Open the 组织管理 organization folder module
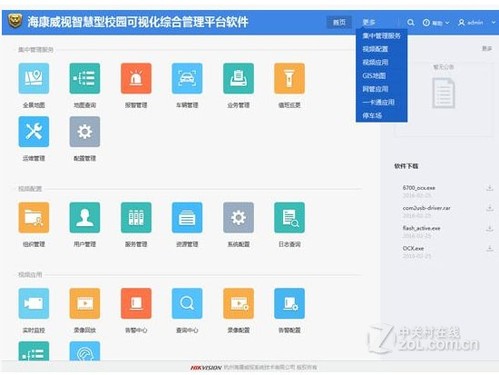Screen dimensions: 499x375 (34, 217)
